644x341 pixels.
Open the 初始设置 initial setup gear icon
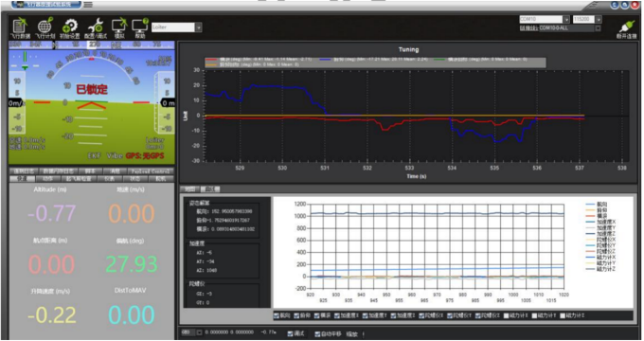click(70, 27)
